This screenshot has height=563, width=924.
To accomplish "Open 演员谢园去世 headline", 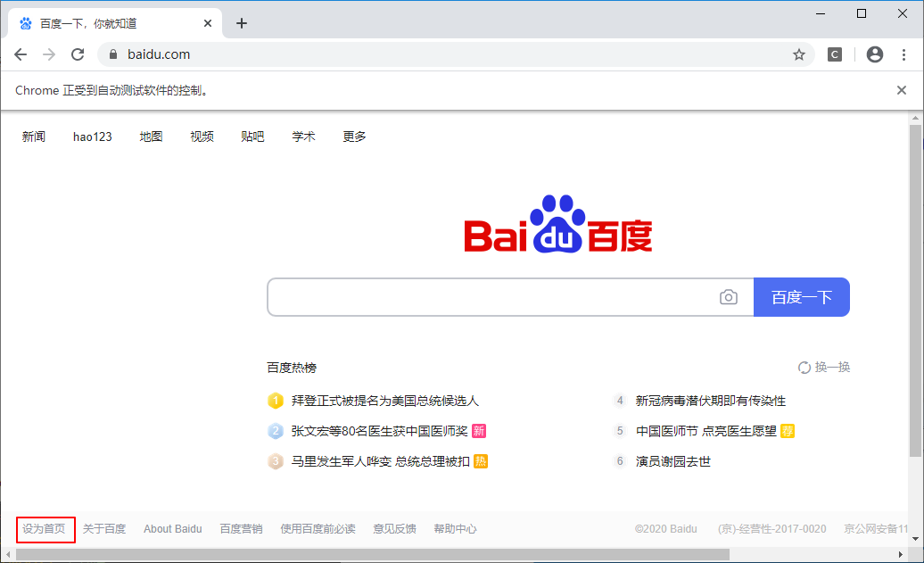I will point(673,461).
